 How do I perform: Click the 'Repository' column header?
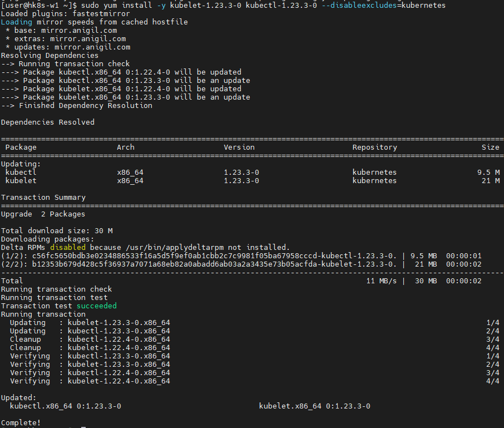click(375, 147)
